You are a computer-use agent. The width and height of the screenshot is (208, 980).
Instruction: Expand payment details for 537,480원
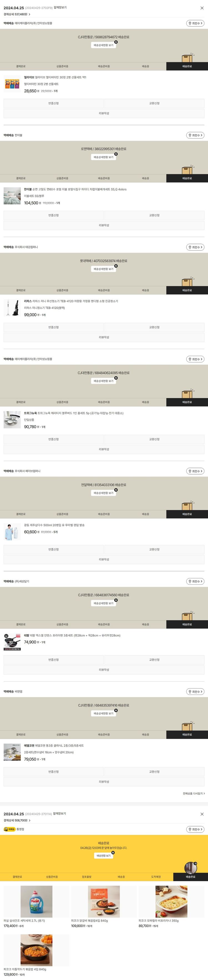[x=17, y=14]
